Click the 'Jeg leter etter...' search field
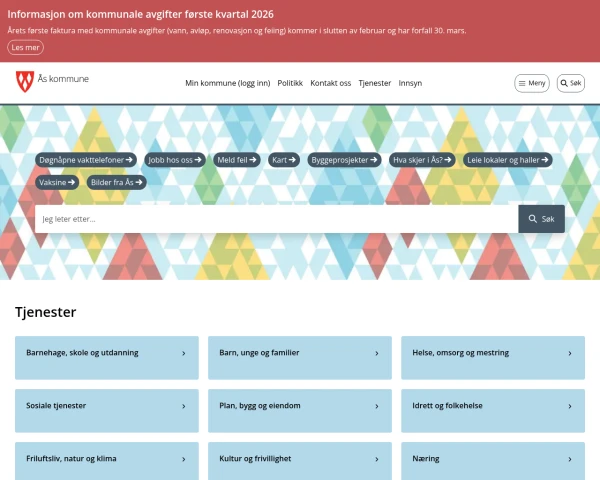The width and height of the screenshot is (600, 480). pos(276,219)
